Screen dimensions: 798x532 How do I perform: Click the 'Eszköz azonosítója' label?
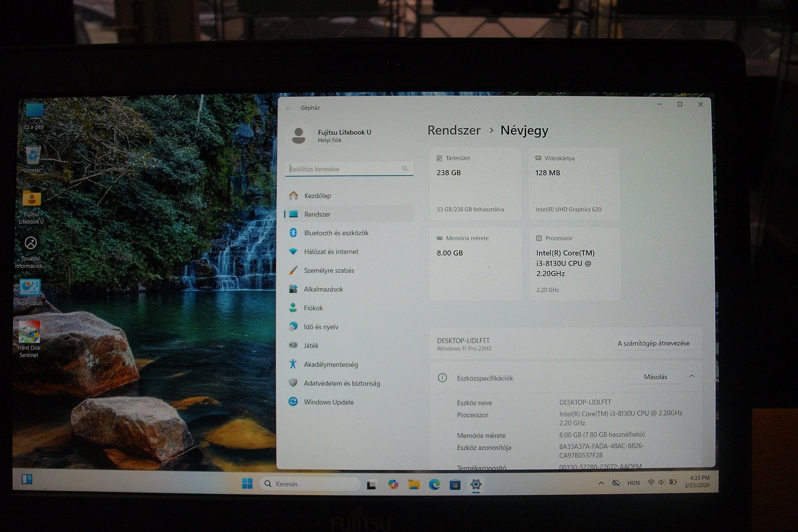pyautogui.click(x=484, y=447)
